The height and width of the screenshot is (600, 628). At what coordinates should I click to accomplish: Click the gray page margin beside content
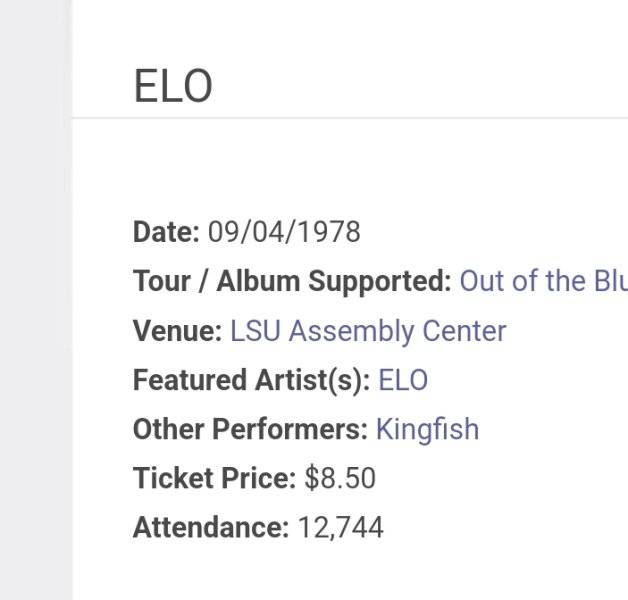coord(36,300)
